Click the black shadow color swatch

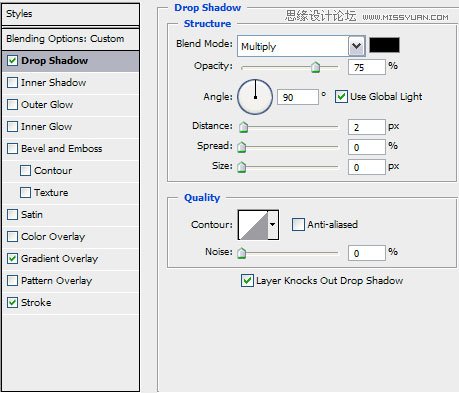384,45
